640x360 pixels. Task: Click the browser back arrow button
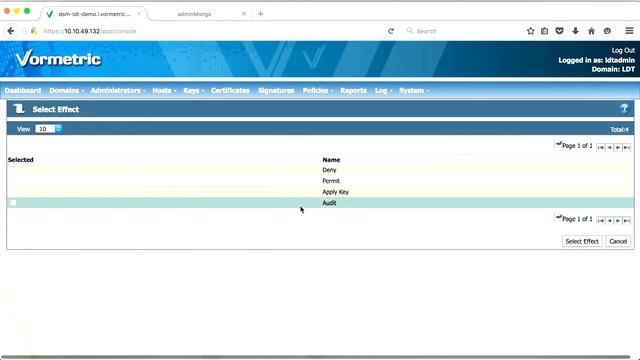11,31
